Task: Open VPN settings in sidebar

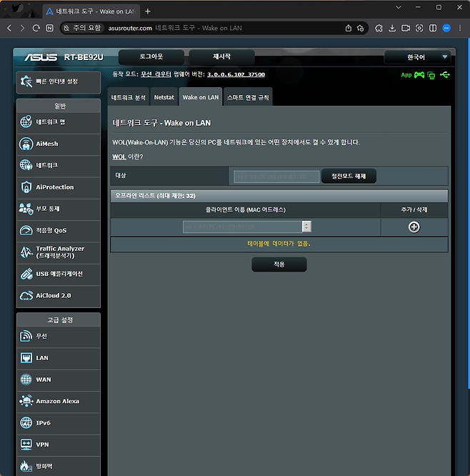Action: pos(58,445)
